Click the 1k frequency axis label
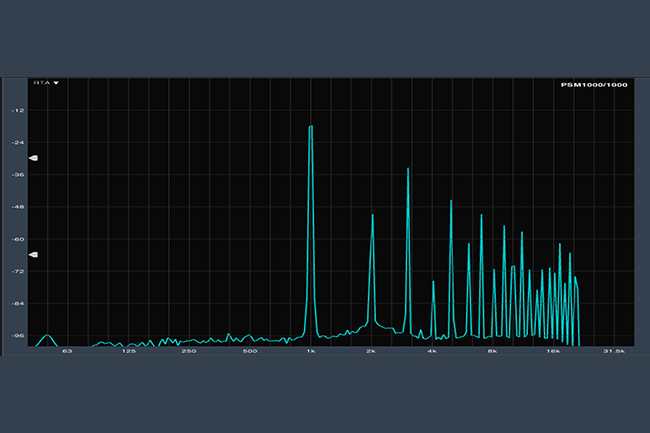Viewport: 650px width, 433px height. (311, 351)
